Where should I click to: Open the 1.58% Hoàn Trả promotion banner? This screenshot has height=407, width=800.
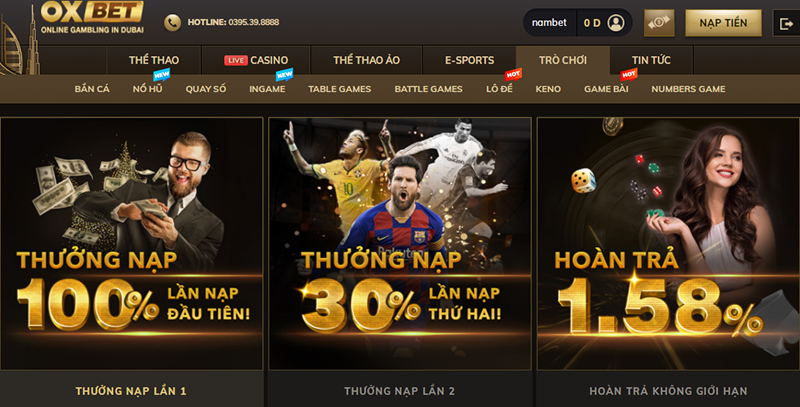(668, 244)
